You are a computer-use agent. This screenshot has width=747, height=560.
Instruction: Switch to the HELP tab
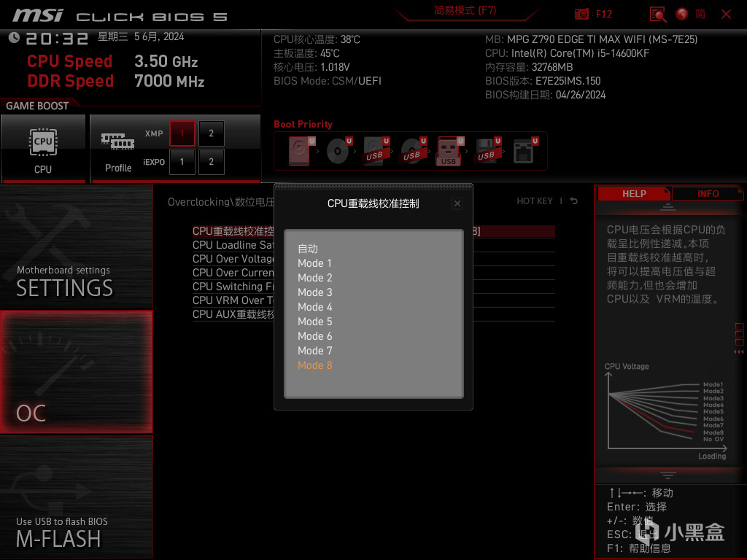(634, 194)
